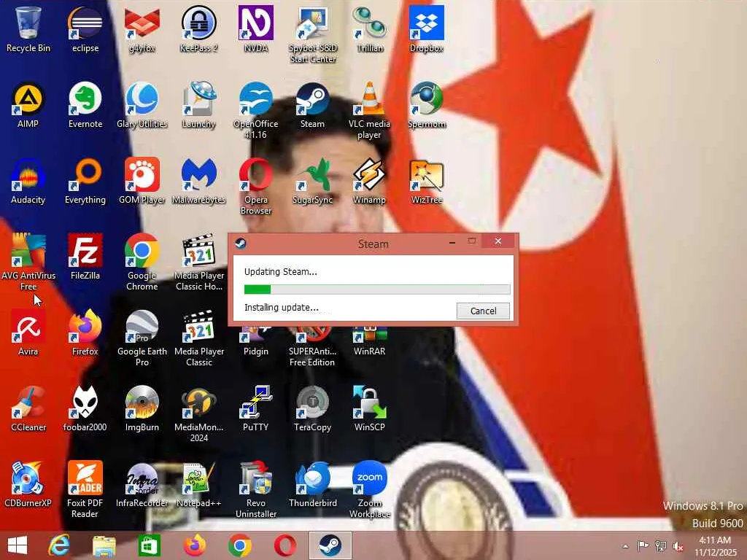Image resolution: width=747 pixels, height=560 pixels.
Task: Select the Google Earth Pro icon
Action: click(142, 338)
